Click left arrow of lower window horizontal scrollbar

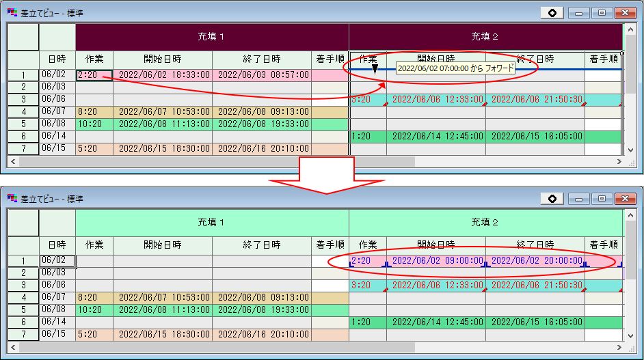pos(13,347)
